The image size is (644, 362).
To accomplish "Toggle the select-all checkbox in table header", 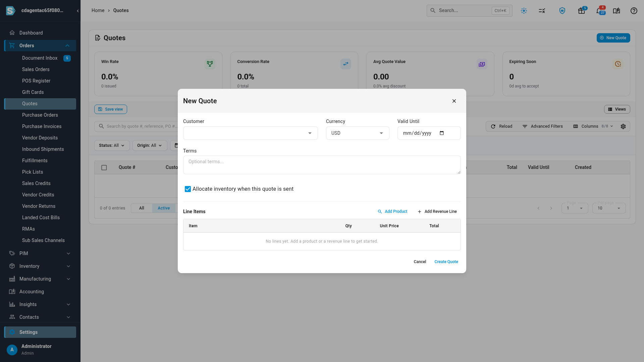I will tap(104, 168).
